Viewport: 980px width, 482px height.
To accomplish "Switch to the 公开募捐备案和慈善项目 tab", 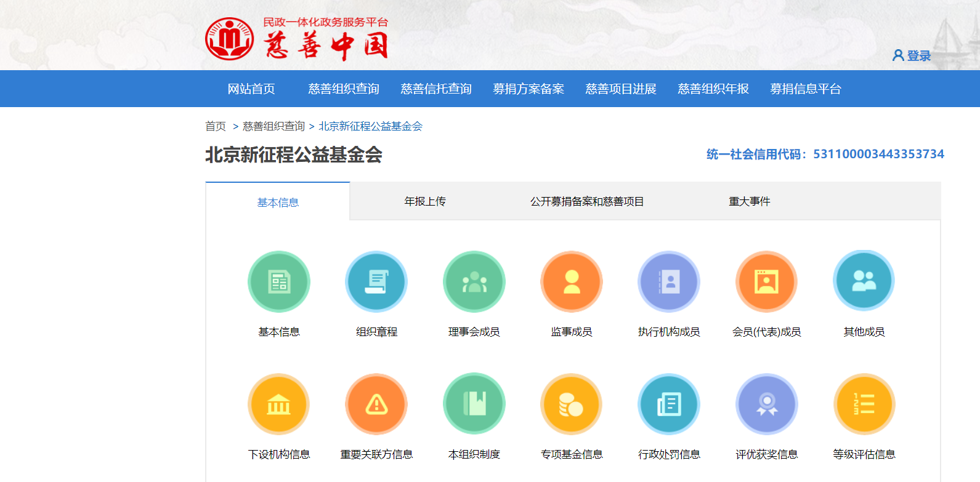I will pos(587,201).
